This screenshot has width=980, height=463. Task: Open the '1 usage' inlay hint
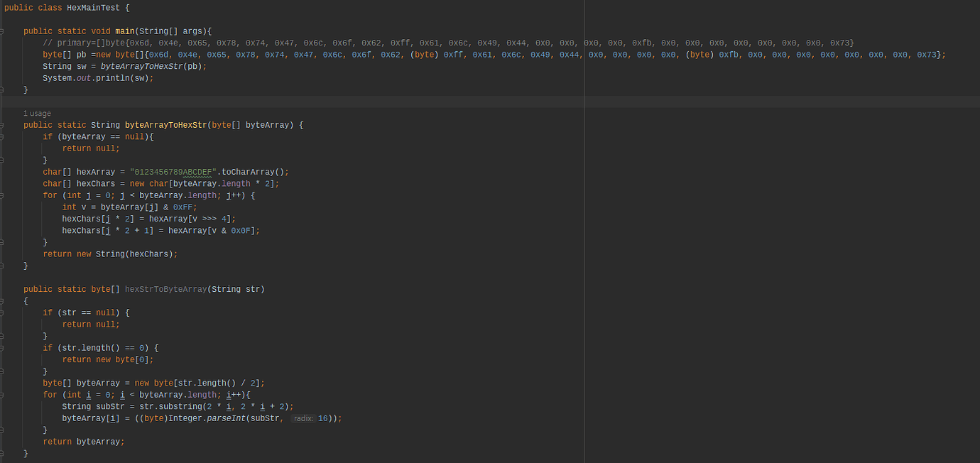point(37,114)
